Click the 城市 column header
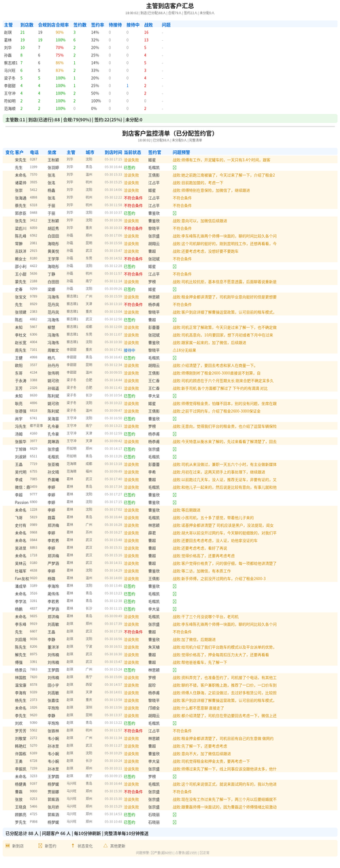 (x=90, y=152)
